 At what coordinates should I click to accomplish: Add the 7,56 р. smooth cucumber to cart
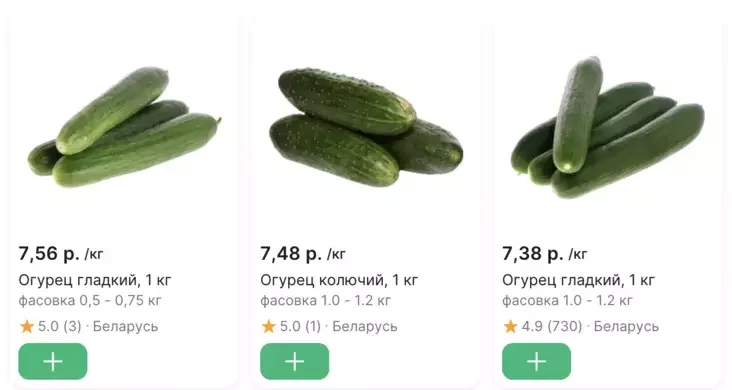[x=53, y=361]
